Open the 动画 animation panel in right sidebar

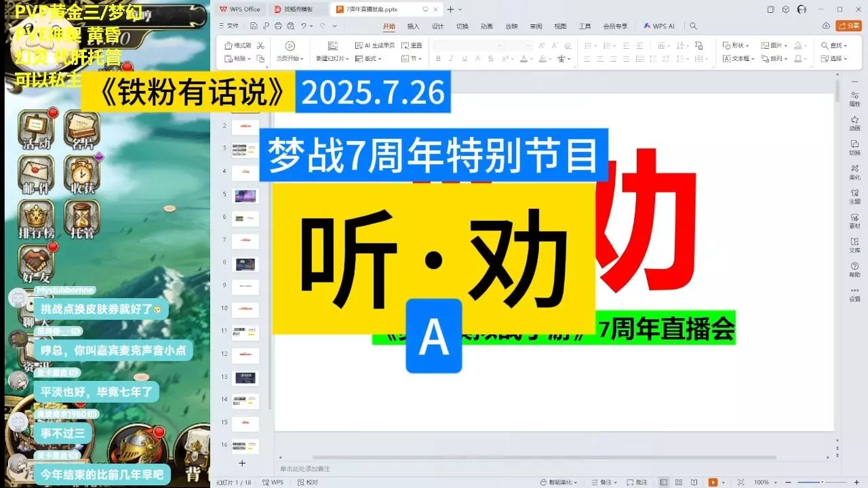pos(854,123)
